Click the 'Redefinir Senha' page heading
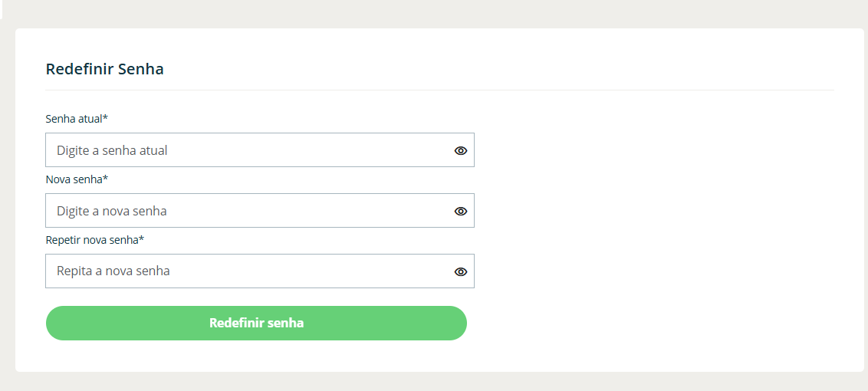868x391 pixels. coord(104,69)
